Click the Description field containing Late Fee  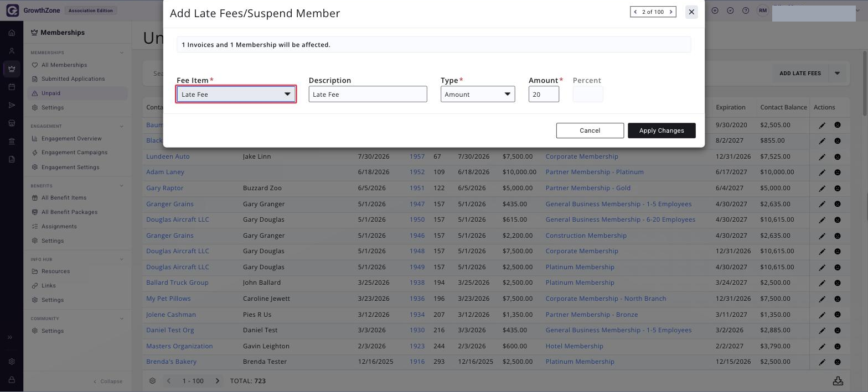point(368,94)
